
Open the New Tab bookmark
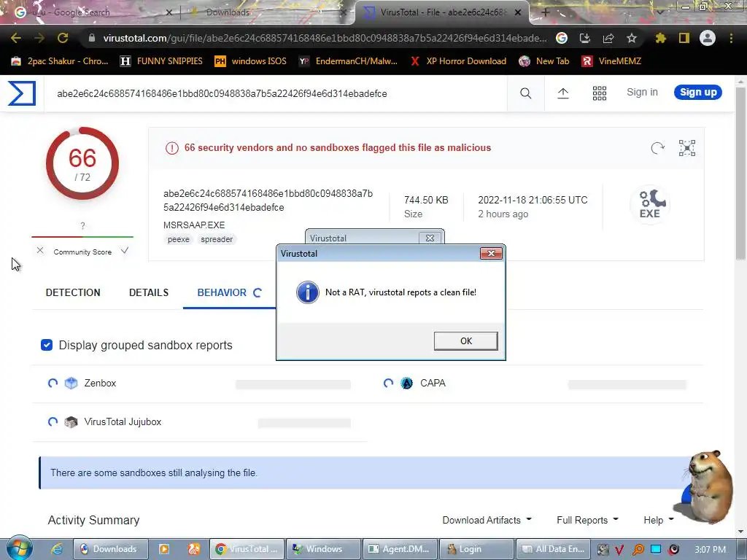coord(544,61)
